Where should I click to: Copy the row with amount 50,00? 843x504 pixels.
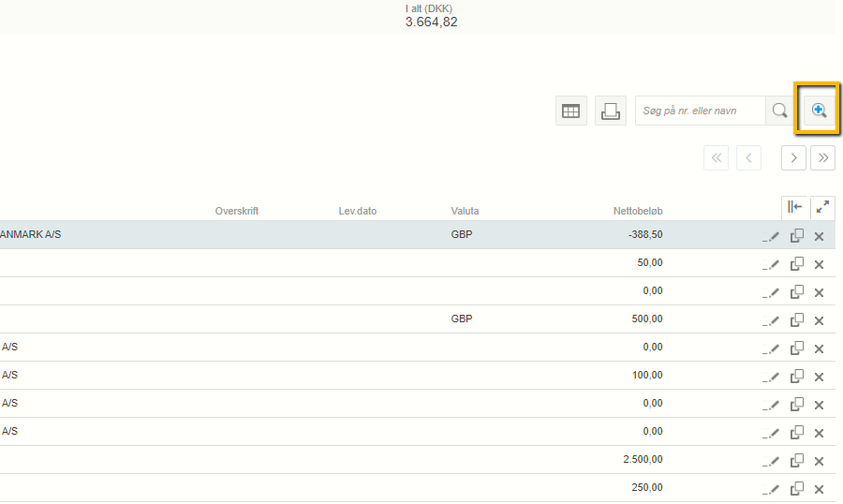(x=796, y=264)
